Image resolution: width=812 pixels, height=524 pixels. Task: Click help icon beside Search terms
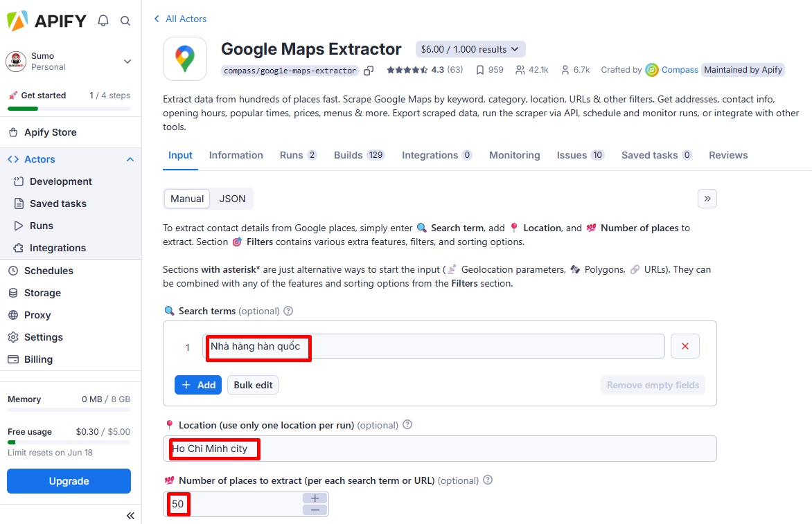click(x=288, y=311)
